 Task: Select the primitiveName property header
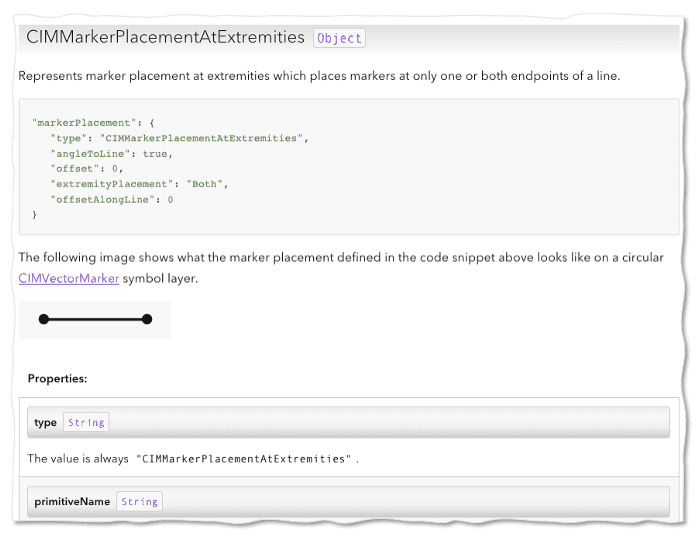click(72, 501)
